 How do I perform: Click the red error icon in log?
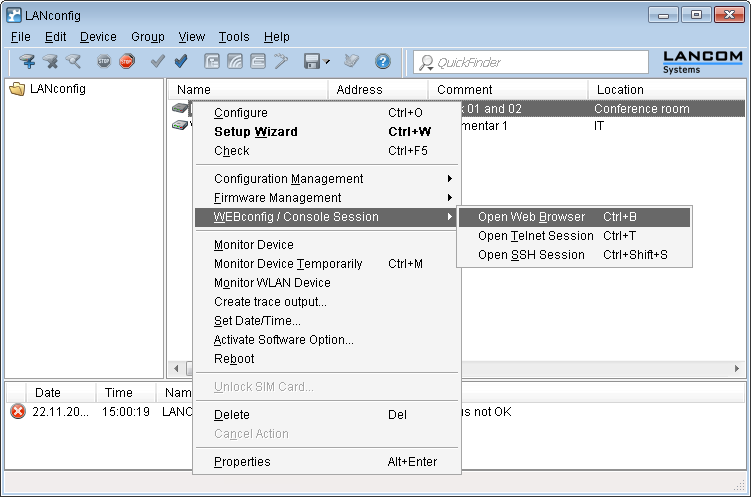coord(17,412)
